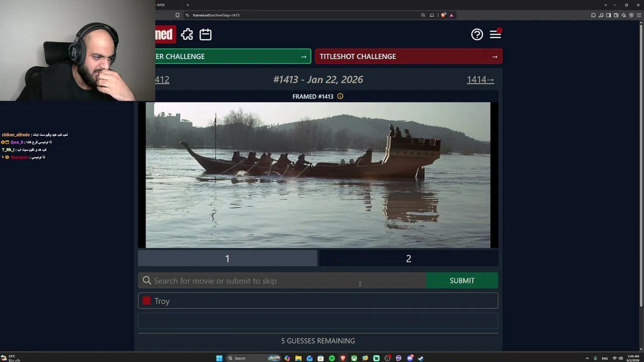This screenshot has height=362, width=644.
Task: Click the ENG language indicator
Action: 605,358
